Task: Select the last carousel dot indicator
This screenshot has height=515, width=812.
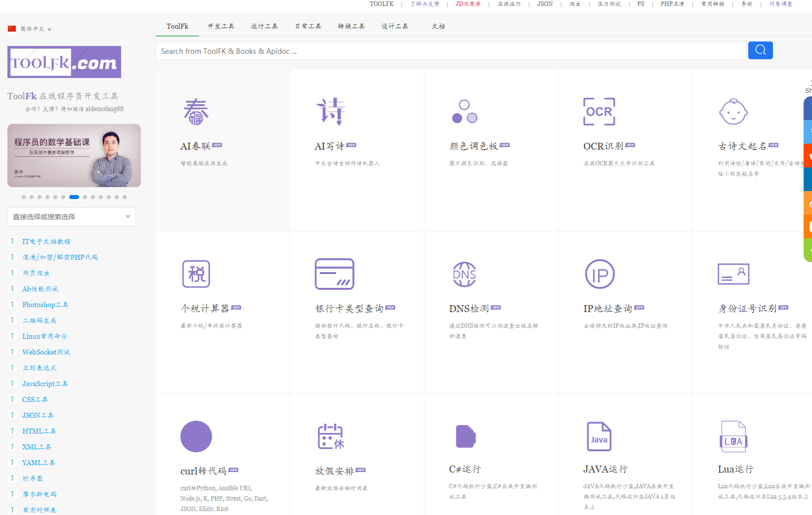Action: click(x=125, y=197)
